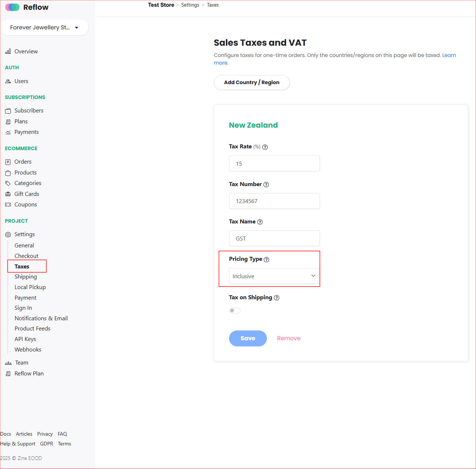Click the Gift Cards icon in sidebar
The width and height of the screenshot is (476, 469).
pyautogui.click(x=8, y=194)
